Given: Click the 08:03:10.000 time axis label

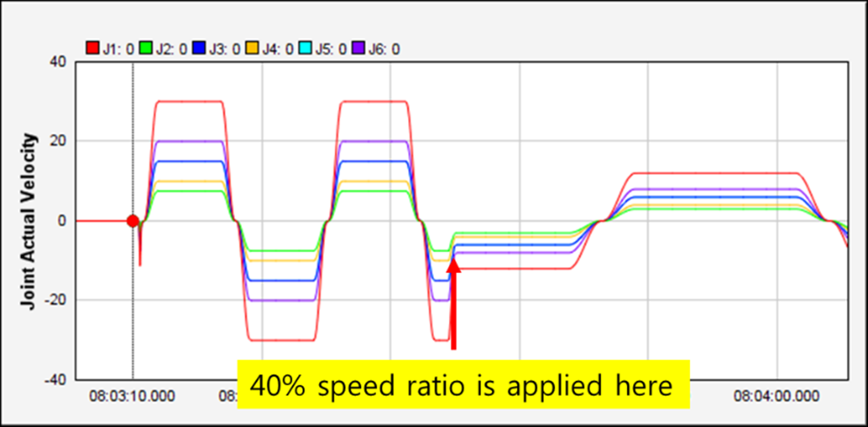Looking at the screenshot, I should (x=132, y=396).
